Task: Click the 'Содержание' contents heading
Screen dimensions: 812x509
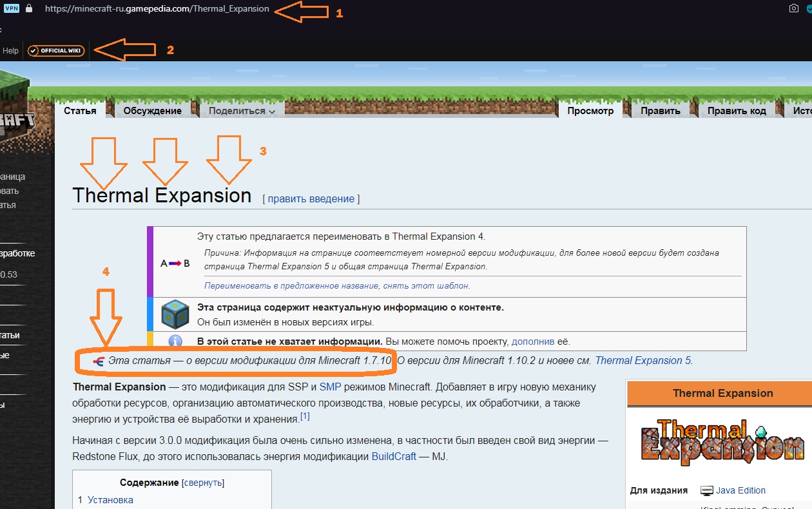Action: (150, 483)
